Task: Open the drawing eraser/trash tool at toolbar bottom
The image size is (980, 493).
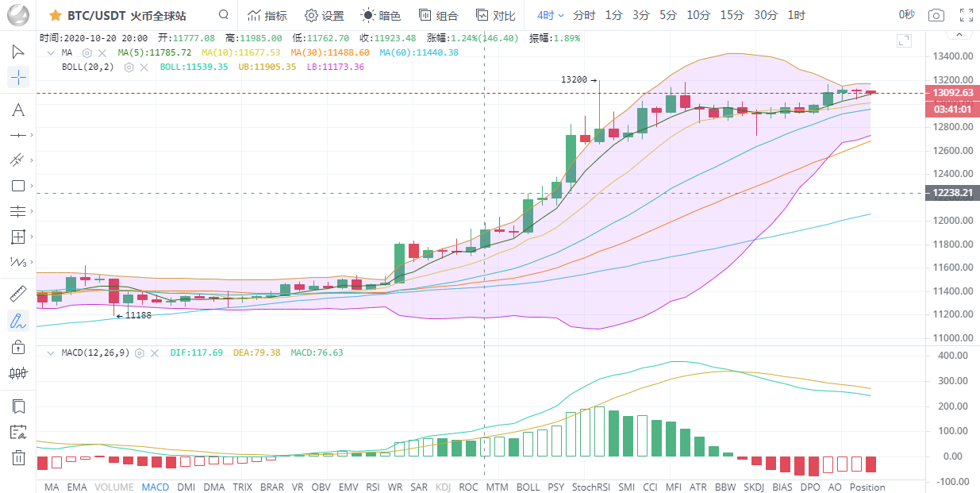Action: tap(17, 458)
